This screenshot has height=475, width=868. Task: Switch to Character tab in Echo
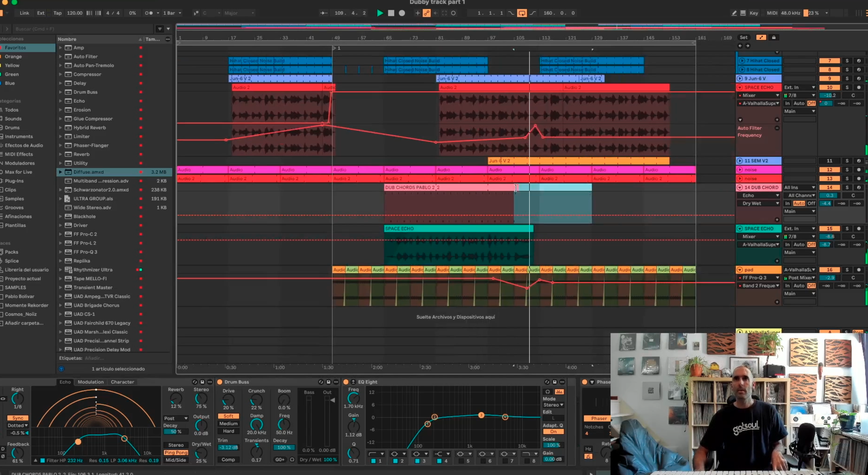pos(122,382)
